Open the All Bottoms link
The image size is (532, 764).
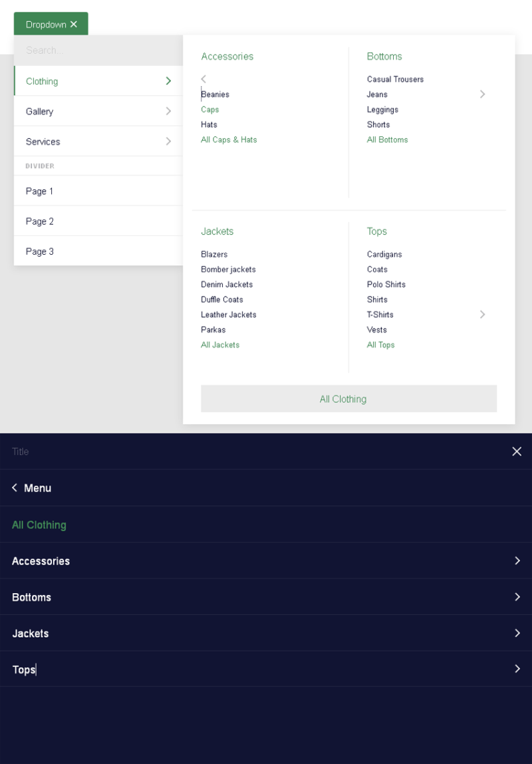387,140
